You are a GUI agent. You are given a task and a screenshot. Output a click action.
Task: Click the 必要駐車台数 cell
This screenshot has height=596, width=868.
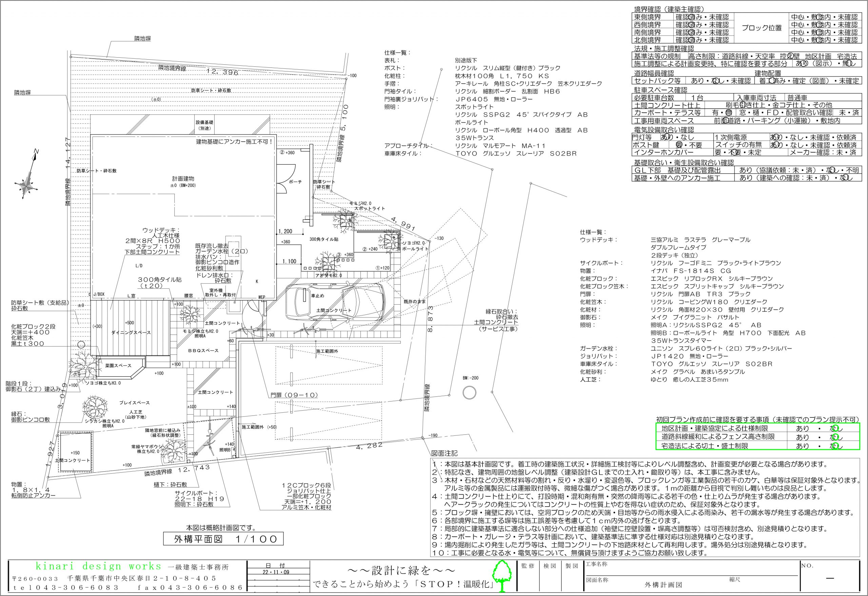point(654,98)
